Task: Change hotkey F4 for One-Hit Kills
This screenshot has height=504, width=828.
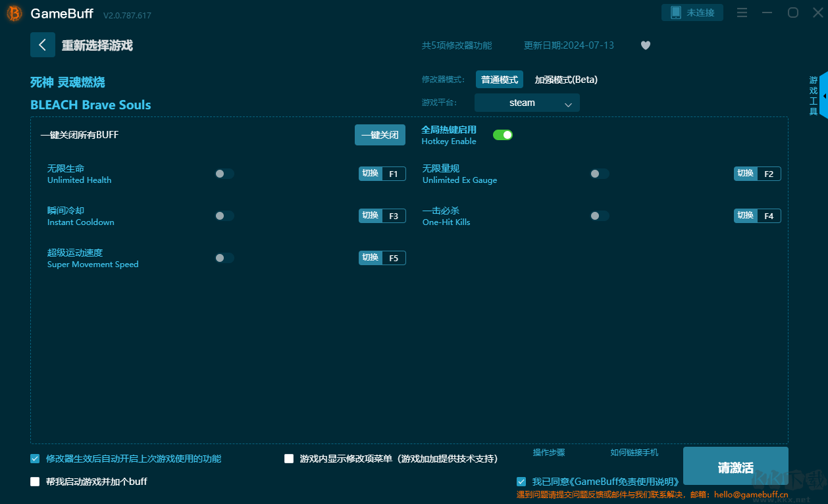Action: click(x=758, y=216)
